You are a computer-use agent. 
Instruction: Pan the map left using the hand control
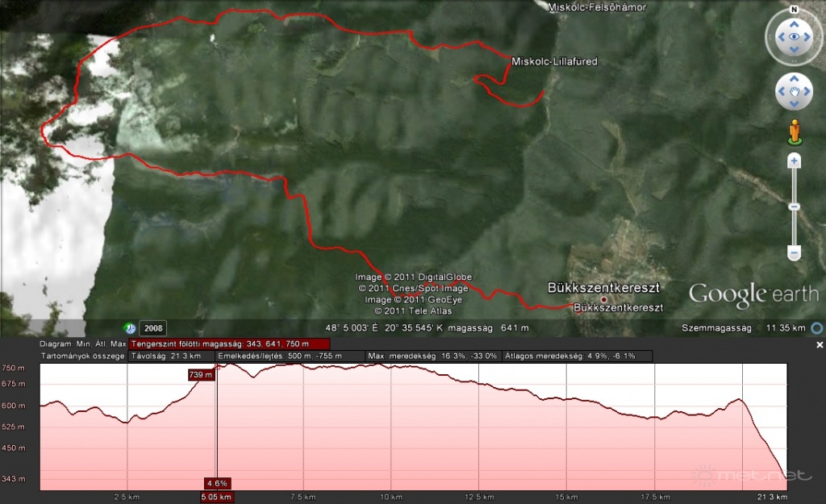click(781, 91)
